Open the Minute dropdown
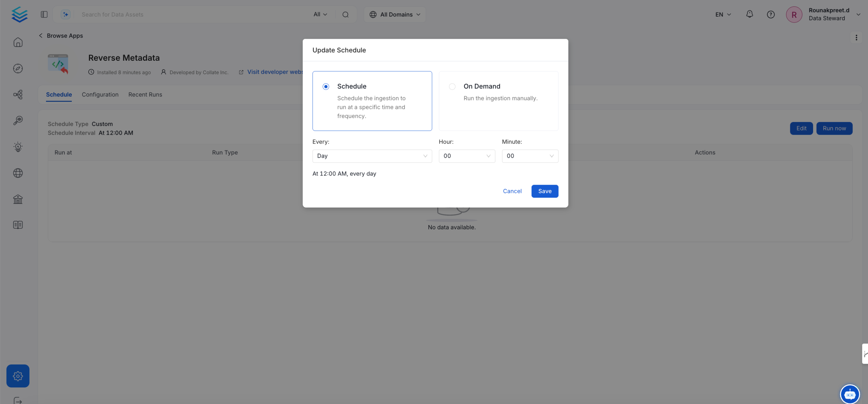 pyautogui.click(x=530, y=156)
